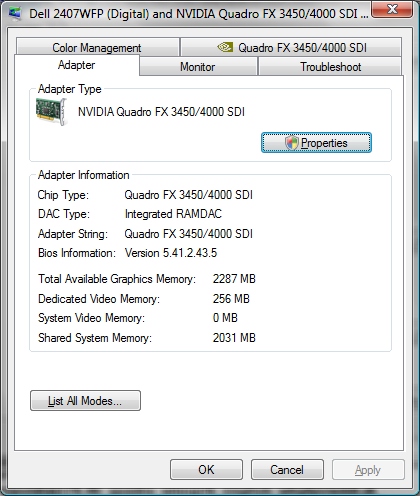Click the 256 MB dedicated video memory value
420x496 pixels.
(231, 299)
